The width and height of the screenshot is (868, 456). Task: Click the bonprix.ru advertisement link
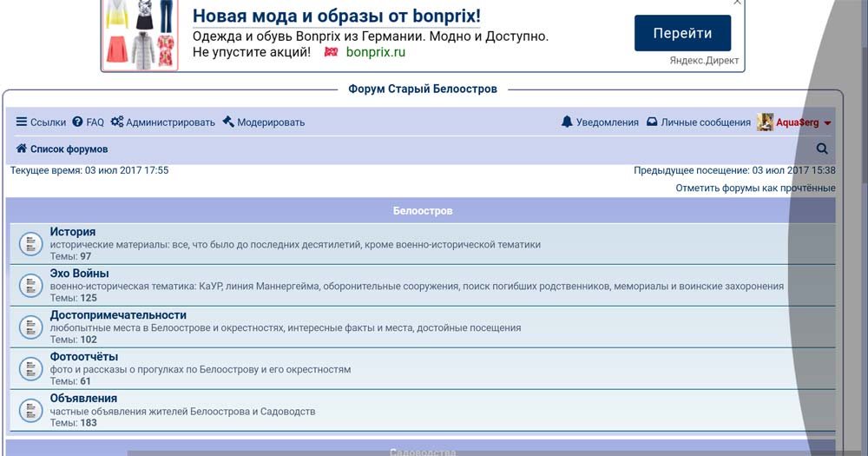(375, 52)
